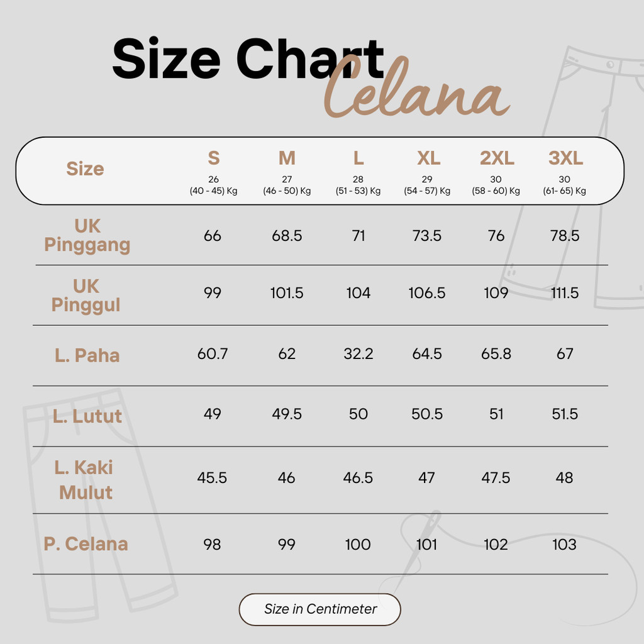Select the 103 pants length value
The height and width of the screenshot is (644, 644).
[564, 545]
